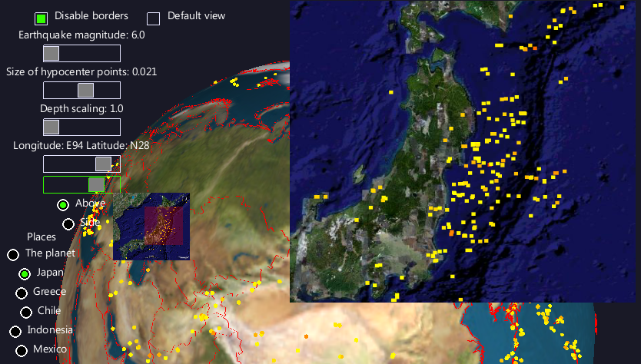Screen dimensions: 641x364
Task: Choose The planet radio option
Action: click(13, 255)
